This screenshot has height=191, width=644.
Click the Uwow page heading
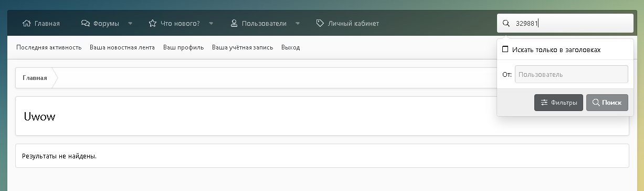39,116
